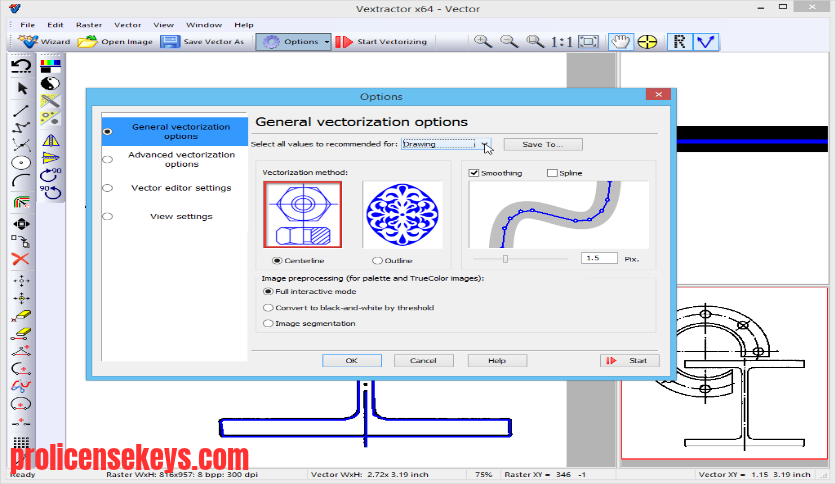Screen dimensions: 836x484
Task: Select General vectorization options radio
Action: tap(108, 132)
